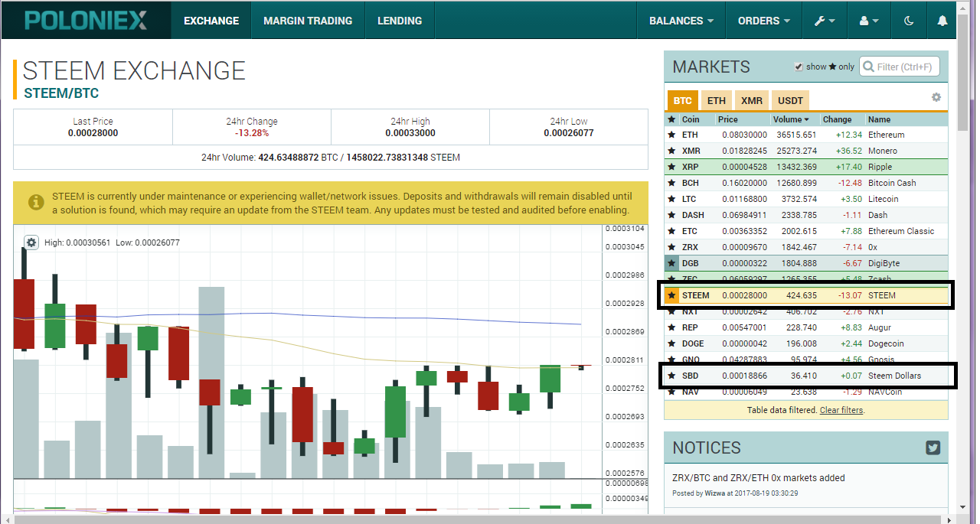Click the Last Price 0.00028000 value

coord(93,133)
